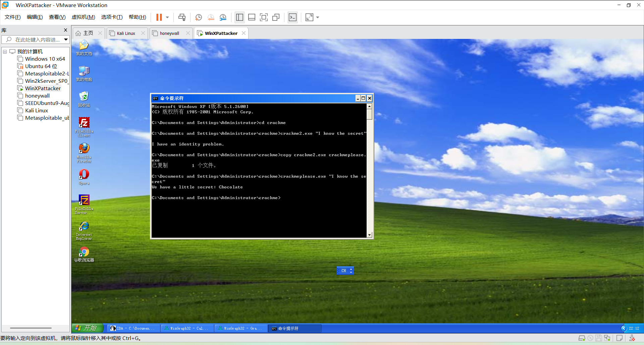Screen dimensions: 644x345
Task: Open the stretch mode dropdown arrow
Action: point(318,17)
